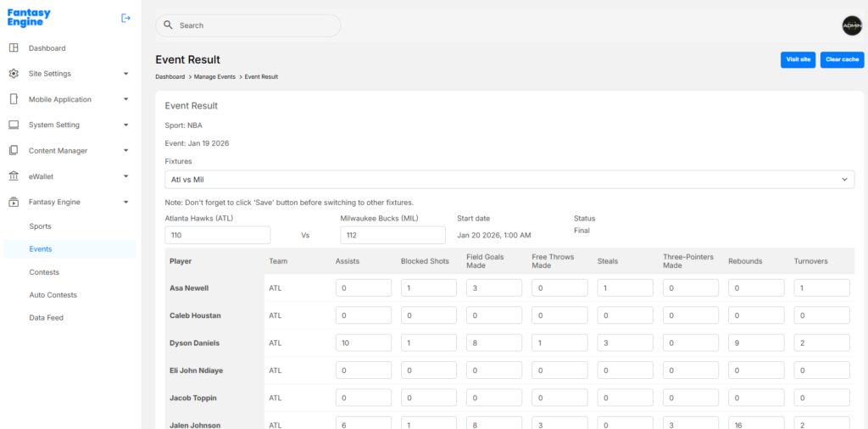The height and width of the screenshot is (429, 868).
Task: Expand the eWallet submenu arrow
Action: tap(125, 176)
